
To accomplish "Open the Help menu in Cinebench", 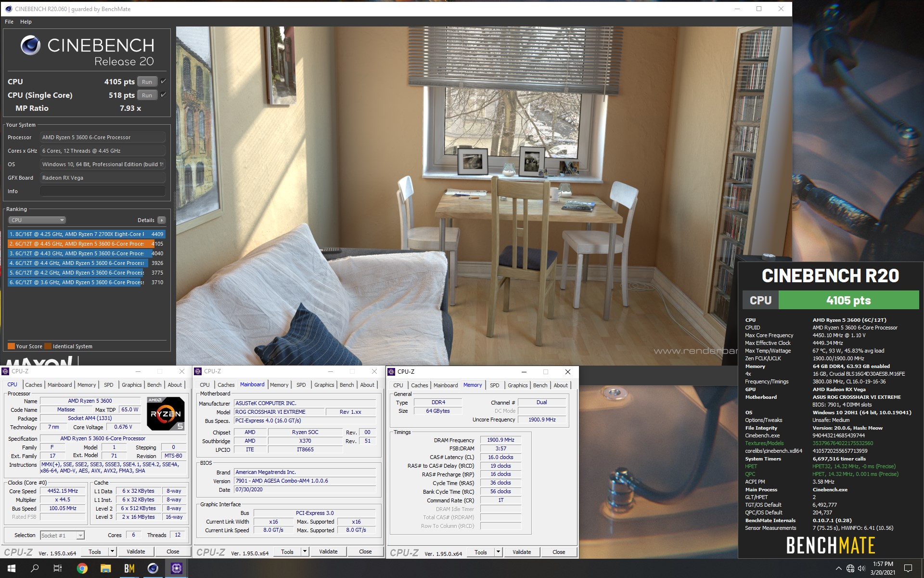I will click(26, 22).
